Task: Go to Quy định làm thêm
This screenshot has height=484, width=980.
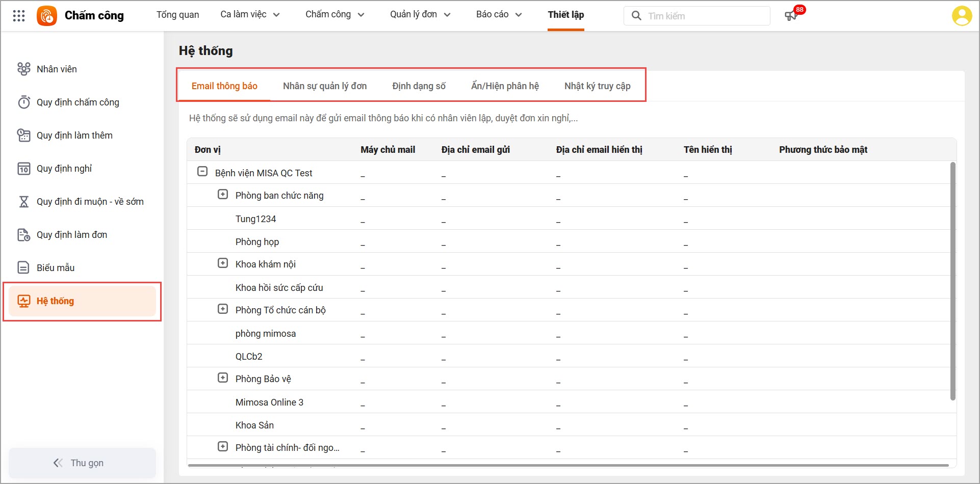Action: tap(74, 136)
